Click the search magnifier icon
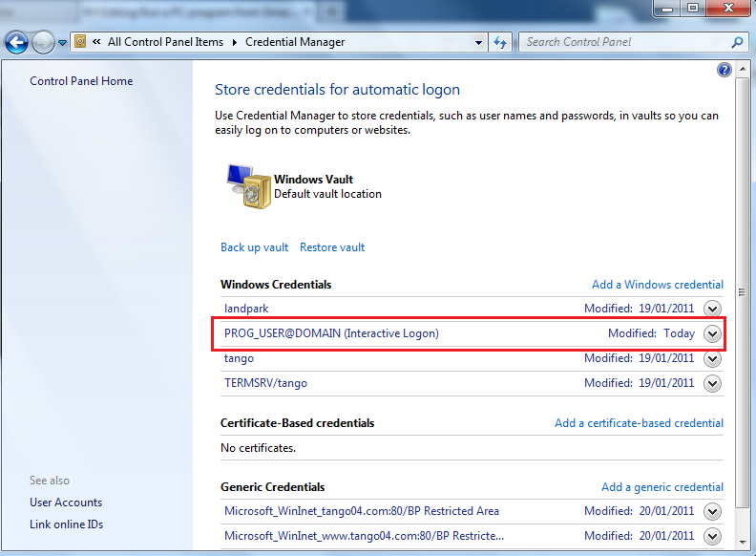The image size is (756, 556). pos(736,42)
